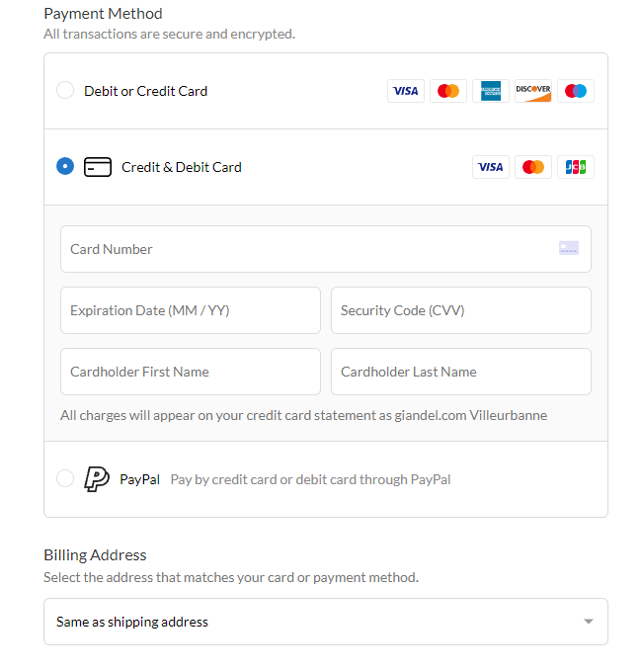
Task: Select the Credit & Debit Card radio button
Action: 65,166
